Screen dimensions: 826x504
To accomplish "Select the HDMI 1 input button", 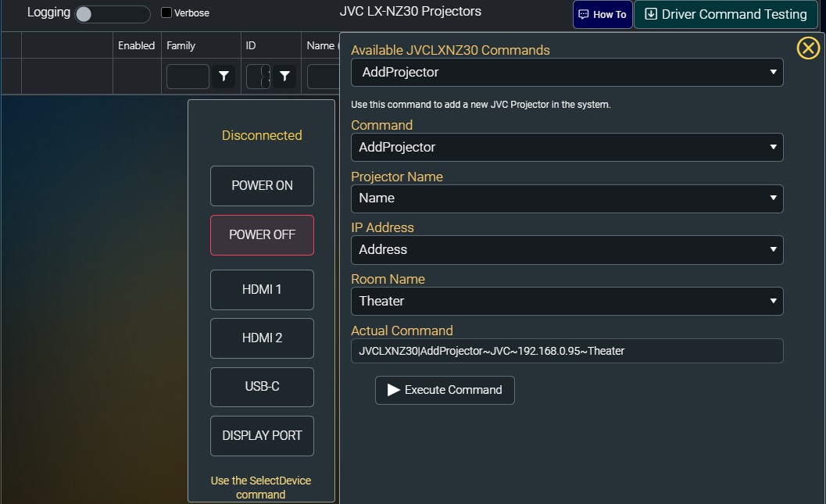I will coord(262,290).
